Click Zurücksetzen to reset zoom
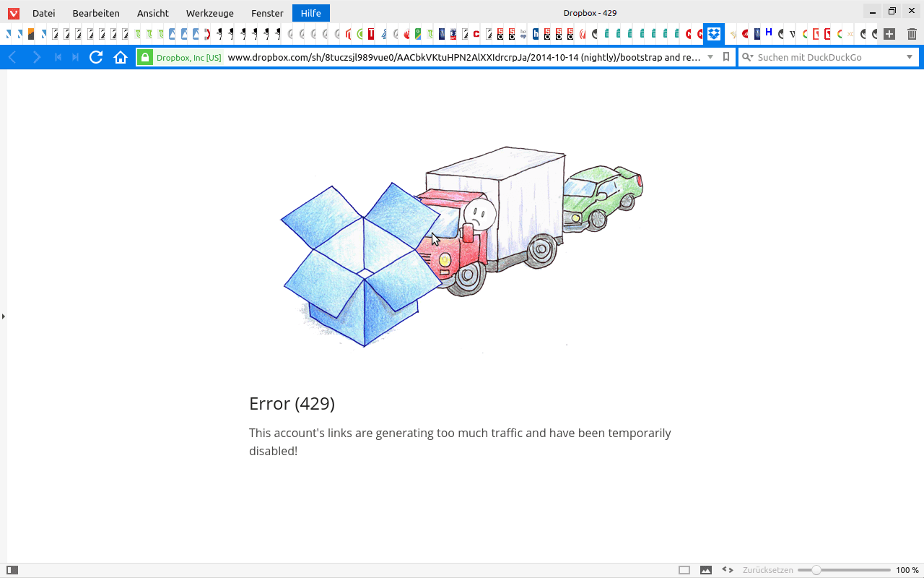The image size is (924, 578). (x=768, y=570)
